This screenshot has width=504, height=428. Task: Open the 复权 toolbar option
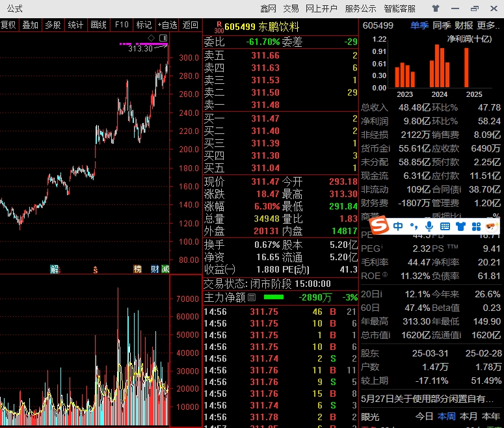(x=8, y=25)
